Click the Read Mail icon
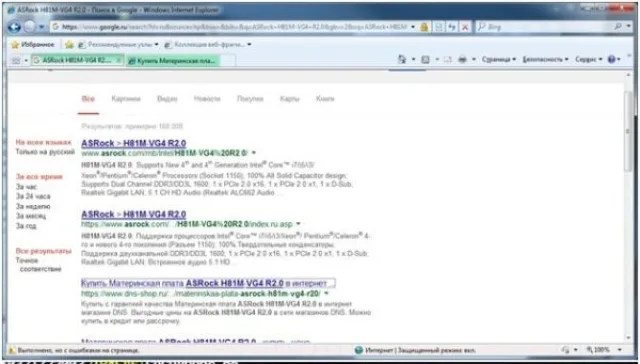Screen dimensions: 640x364 click(448, 60)
